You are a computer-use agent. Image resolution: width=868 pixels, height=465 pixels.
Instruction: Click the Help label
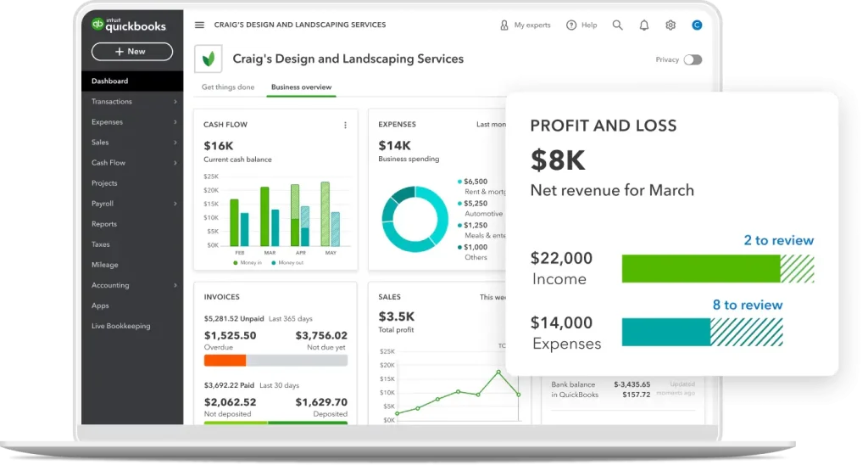click(x=589, y=25)
